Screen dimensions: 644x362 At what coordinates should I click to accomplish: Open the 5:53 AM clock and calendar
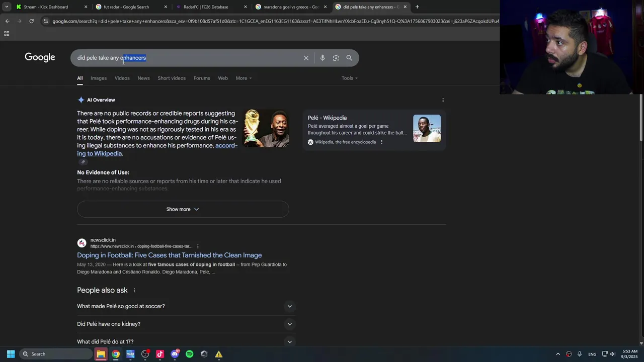tap(630, 354)
